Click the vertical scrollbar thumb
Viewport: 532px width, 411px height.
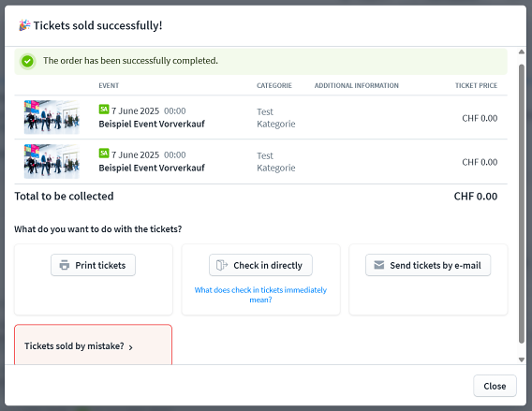click(522, 203)
